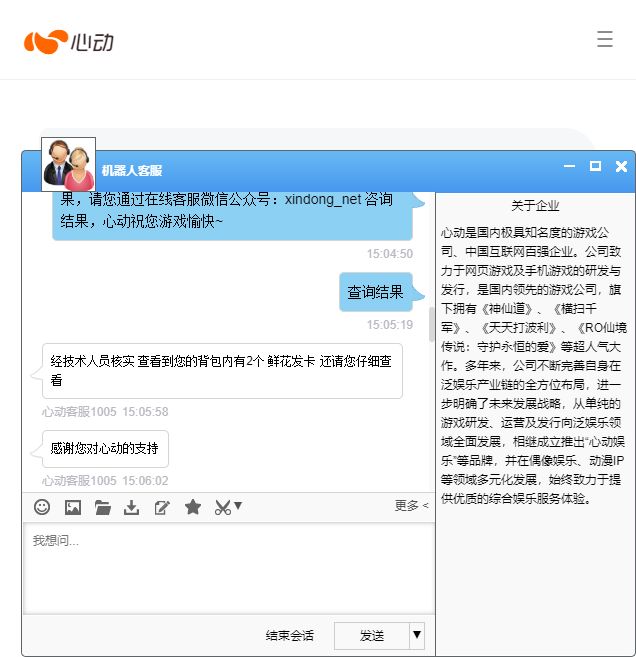Click the 发送 send button
636x657 pixels.
(x=372, y=636)
